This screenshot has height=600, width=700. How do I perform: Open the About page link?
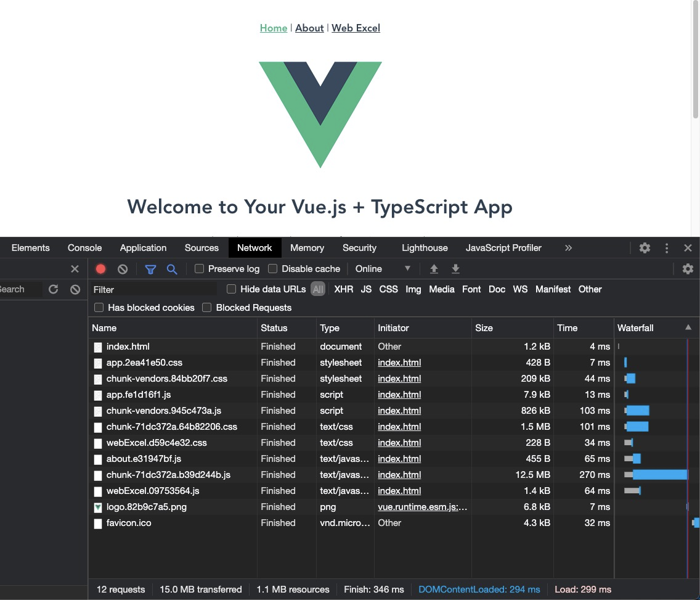[309, 28]
